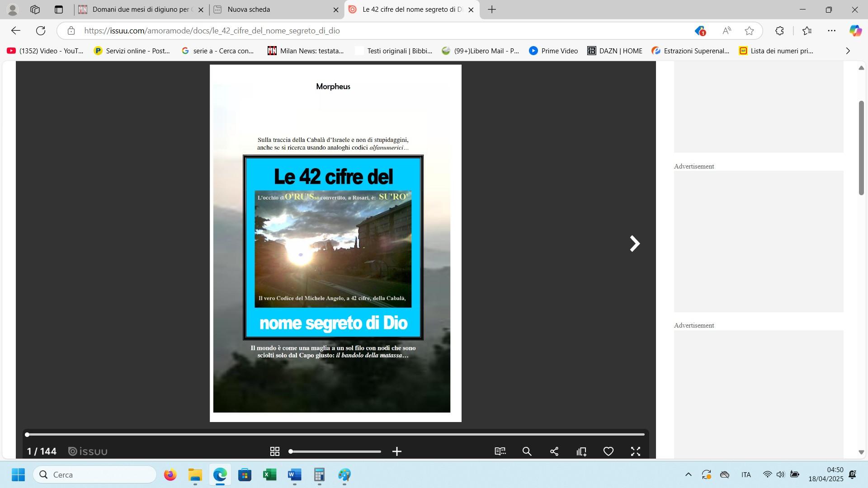Open the issuu search magnifier
Viewport: 868px width, 488px height.
tap(527, 451)
